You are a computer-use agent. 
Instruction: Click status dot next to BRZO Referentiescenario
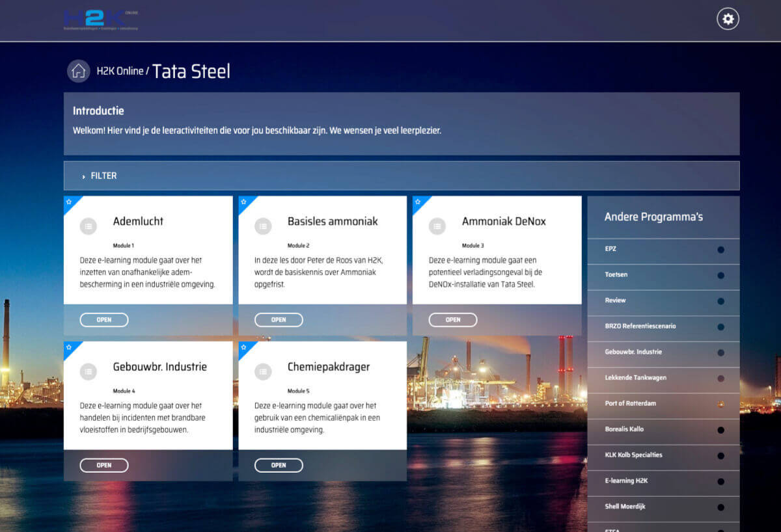pyautogui.click(x=720, y=326)
